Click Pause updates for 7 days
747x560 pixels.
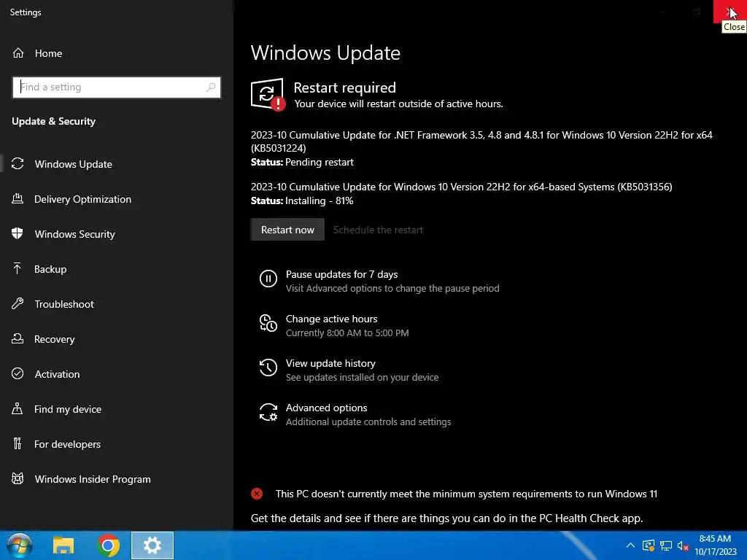(x=341, y=274)
